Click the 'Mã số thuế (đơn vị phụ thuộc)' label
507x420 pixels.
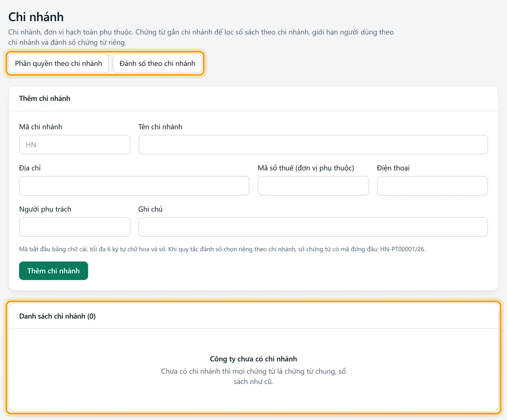coord(306,168)
